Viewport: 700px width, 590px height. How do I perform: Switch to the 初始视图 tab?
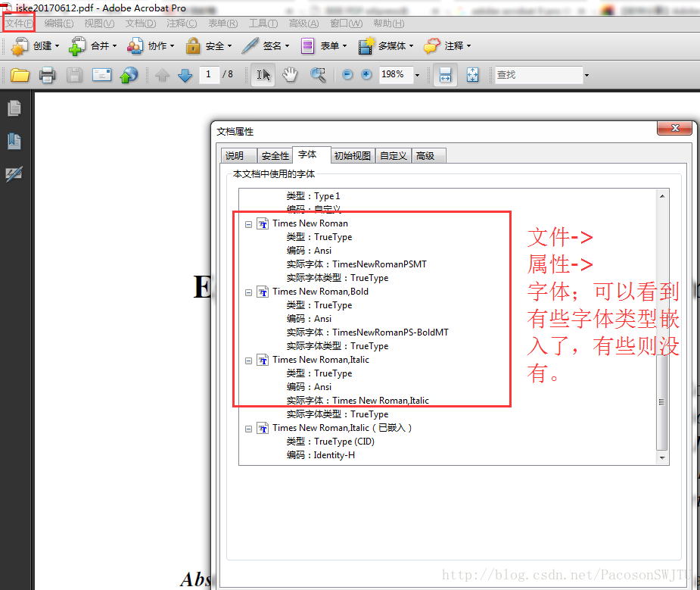[x=352, y=156]
